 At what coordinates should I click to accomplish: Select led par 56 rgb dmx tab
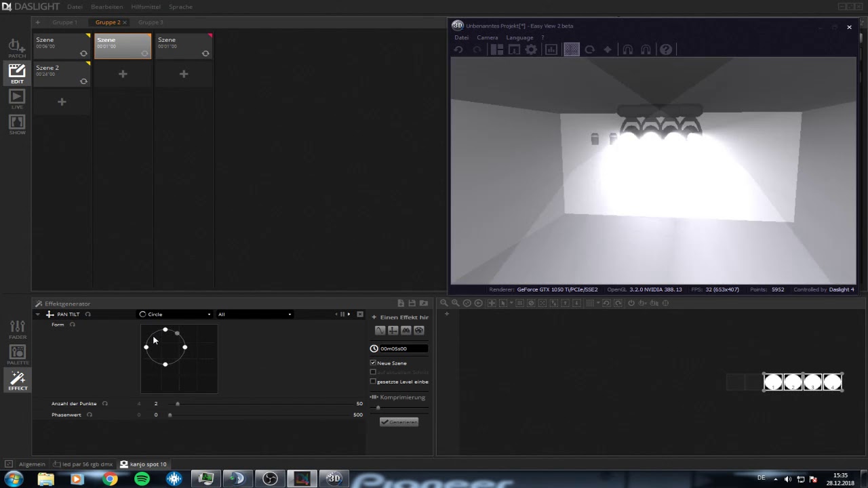(x=83, y=464)
